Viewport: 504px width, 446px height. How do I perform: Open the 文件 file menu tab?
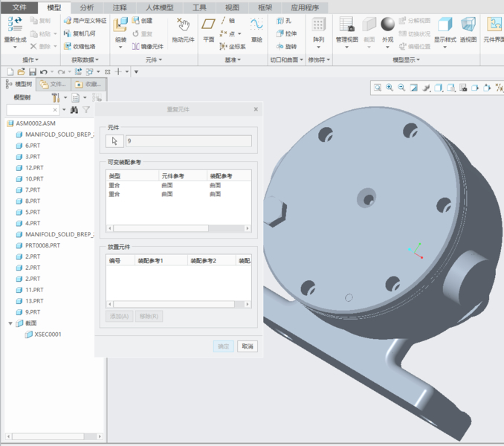pos(19,7)
